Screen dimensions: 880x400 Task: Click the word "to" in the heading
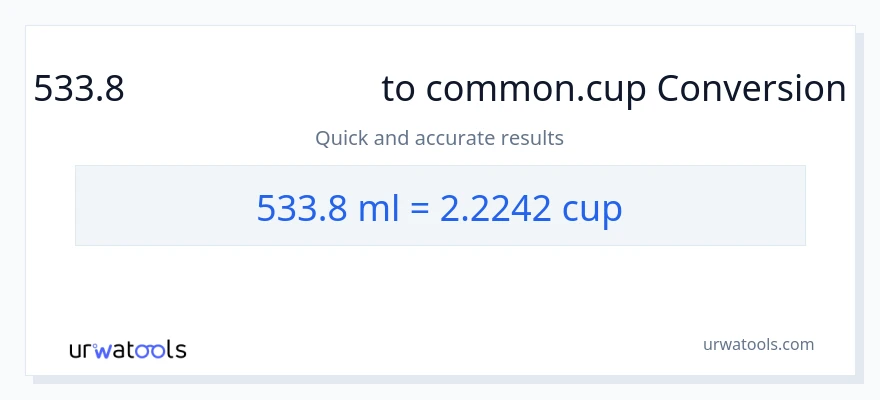point(398,89)
